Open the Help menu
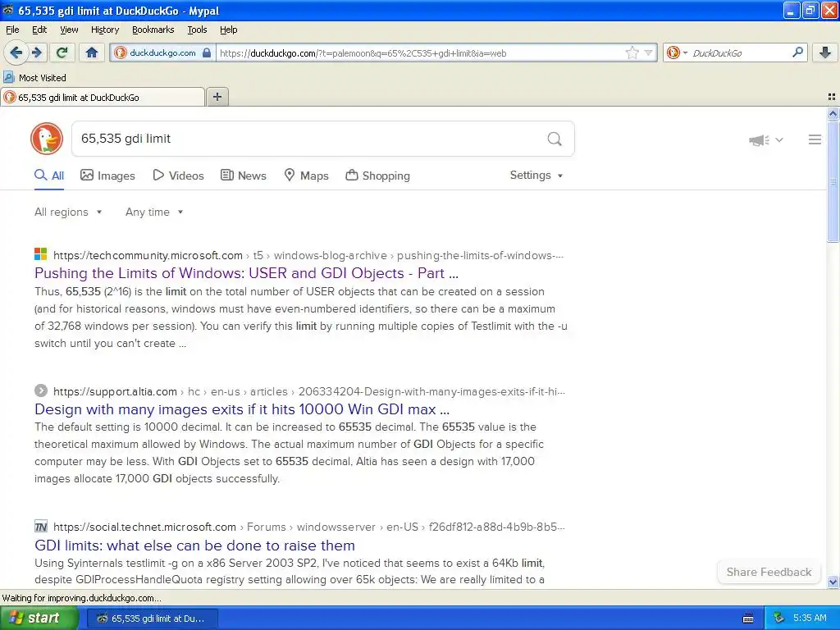This screenshot has height=630, width=840. tap(229, 30)
